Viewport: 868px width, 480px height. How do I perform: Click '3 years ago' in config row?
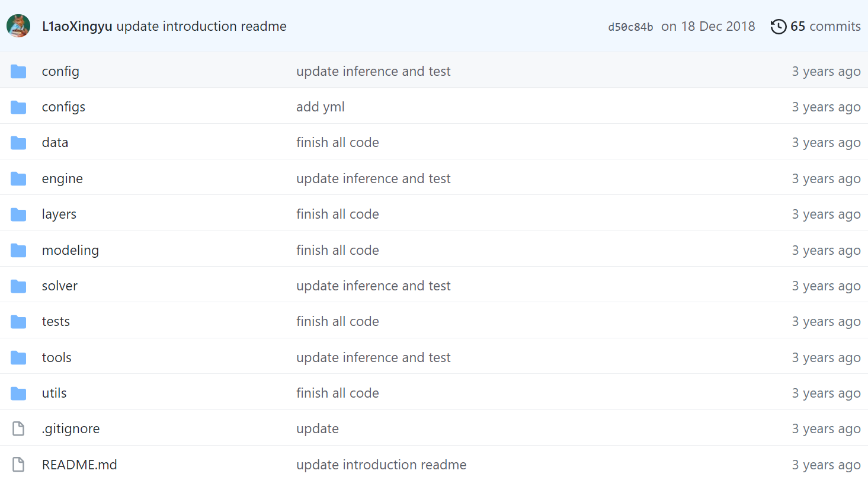pos(827,71)
